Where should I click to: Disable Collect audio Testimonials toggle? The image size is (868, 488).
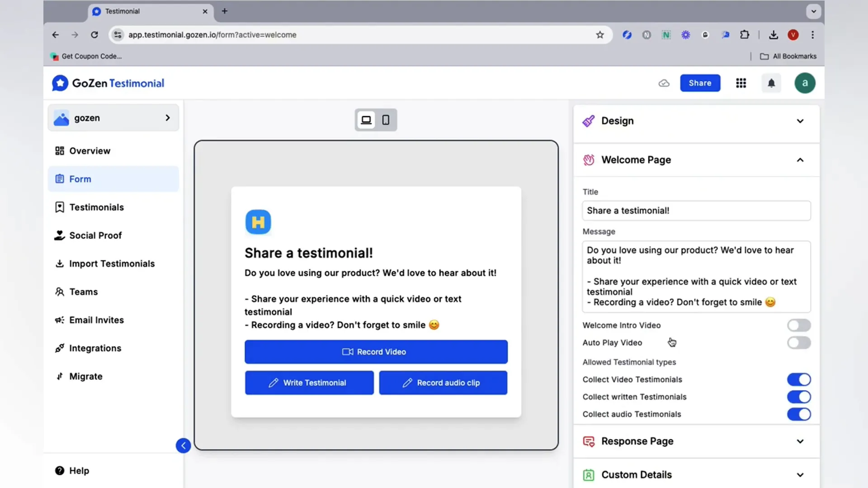pyautogui.click(x=799, y=414)
